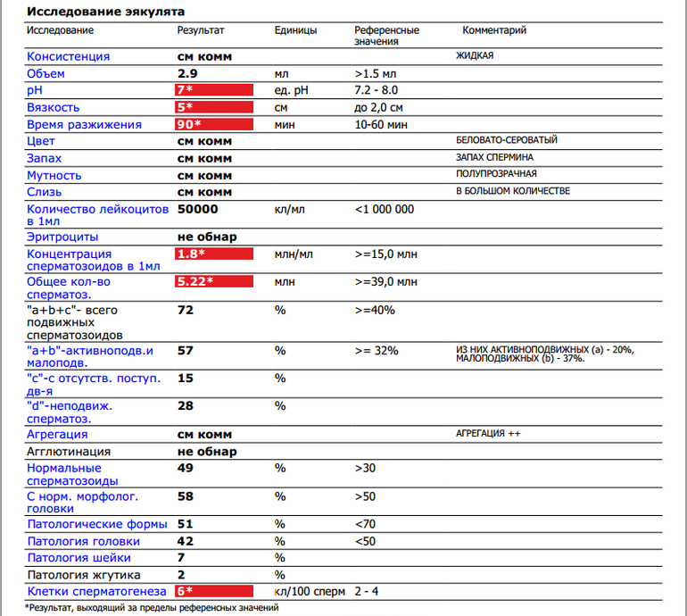The image size is (687, 616).
Task: Click the 'Вязкость' row link
Action: click(x=54, y=107)
